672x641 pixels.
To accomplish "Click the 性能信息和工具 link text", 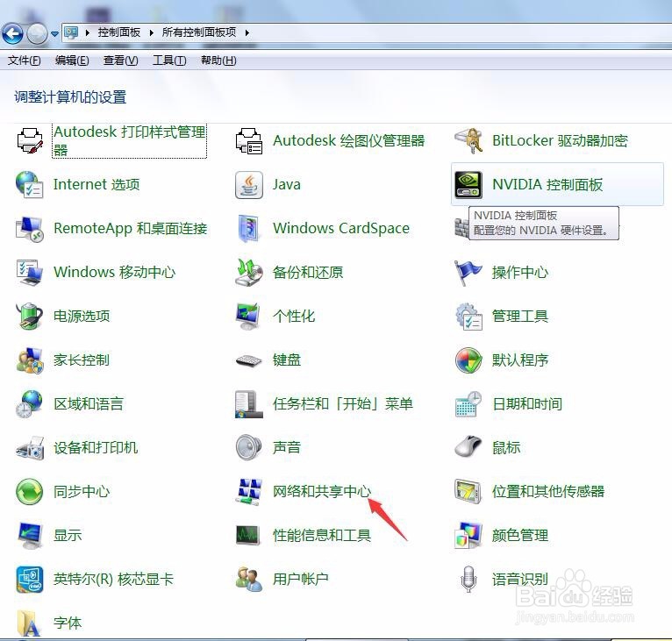I will coord(322,536).
